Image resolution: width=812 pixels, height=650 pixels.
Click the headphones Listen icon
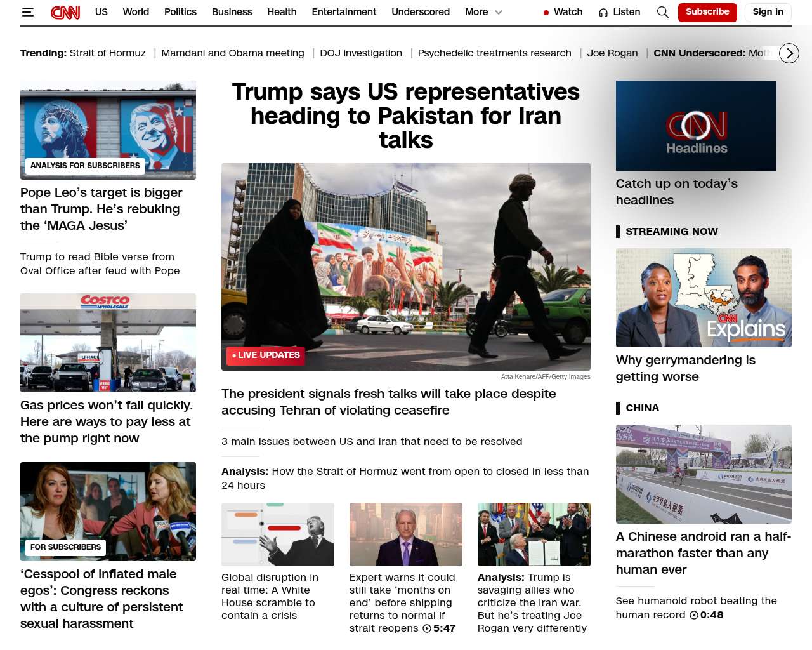(603, 12)
